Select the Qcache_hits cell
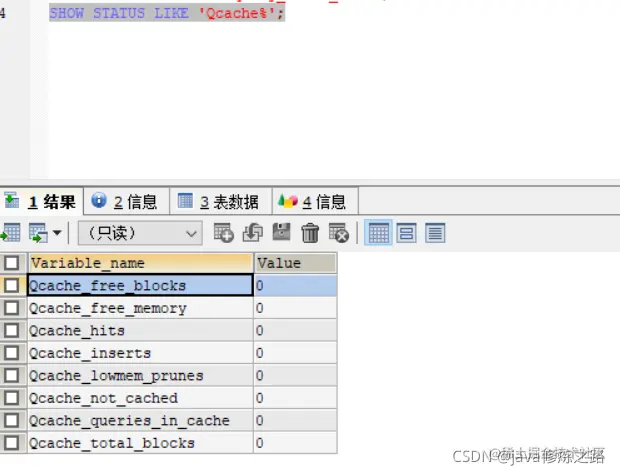This screenshot has height=475, width=620. [140, 330]
